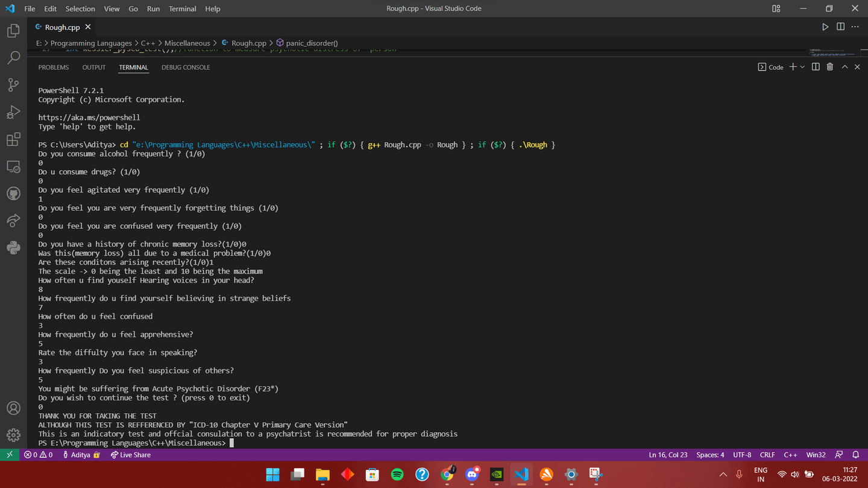Open the Selection menu
Image resolution: width=868 pixels, height=488 pixels.
click(80, 8)
